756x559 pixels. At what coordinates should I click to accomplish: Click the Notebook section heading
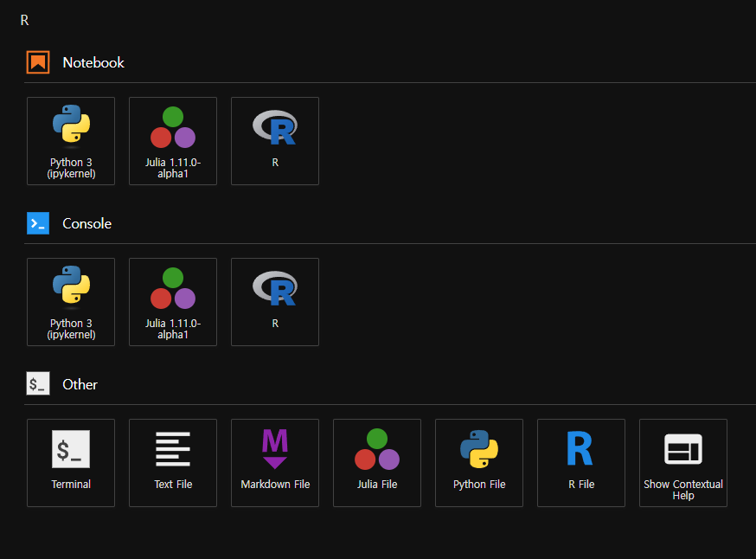(93, 62)
